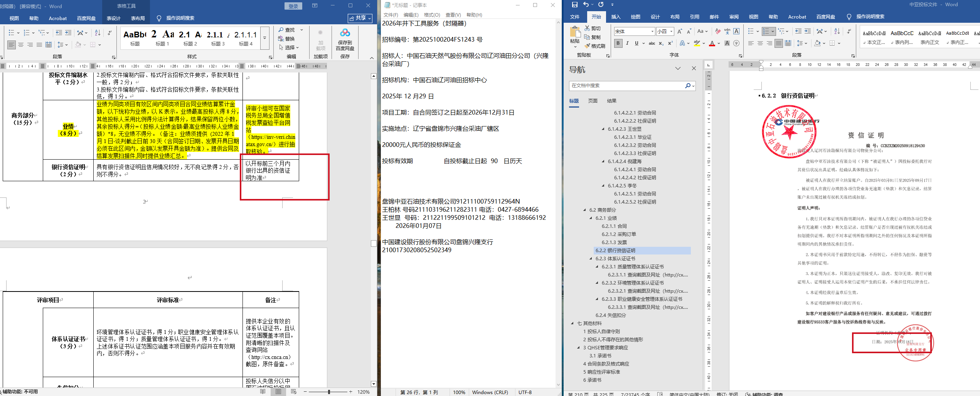The width and height of the screenshot is (980, 396).
Task: Apply superscript formatting
Action: (x=670, y=43)
